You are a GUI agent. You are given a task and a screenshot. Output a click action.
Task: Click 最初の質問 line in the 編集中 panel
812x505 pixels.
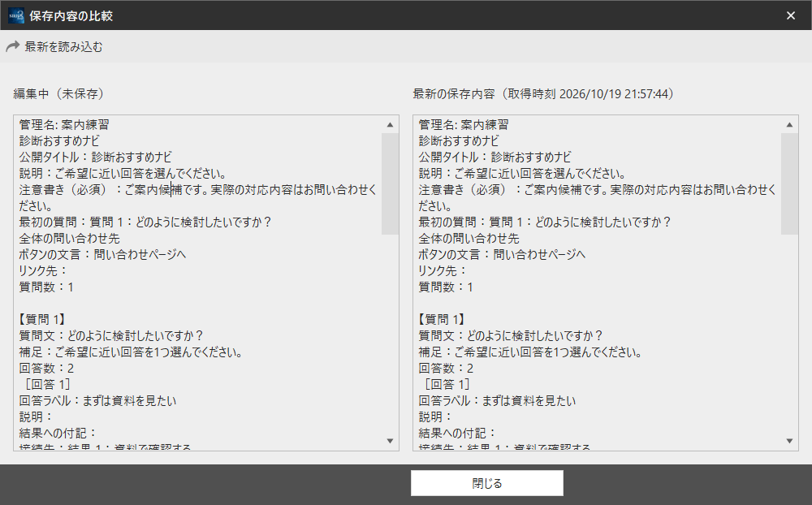pyautogui.click(x=145, y=222)
